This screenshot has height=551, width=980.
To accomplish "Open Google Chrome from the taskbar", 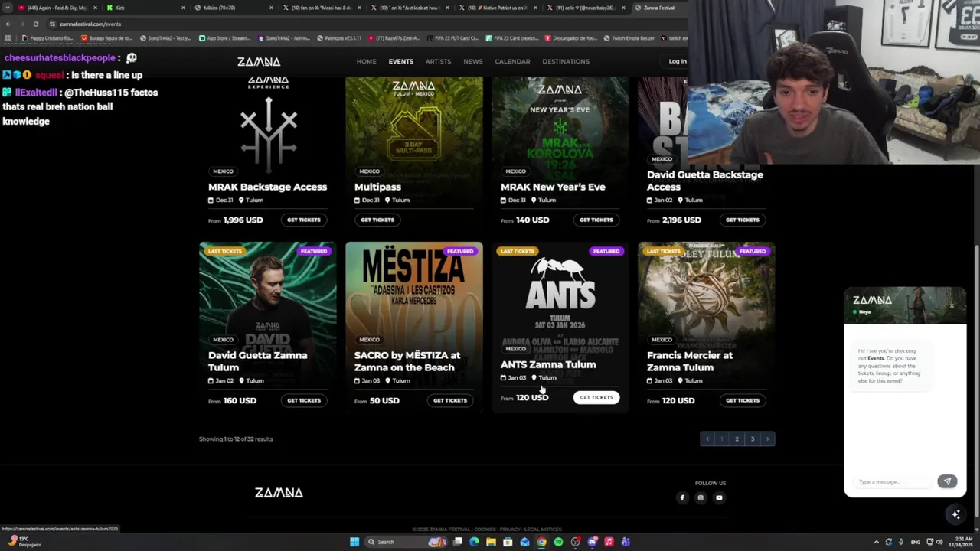I will [x=541, y=542].
